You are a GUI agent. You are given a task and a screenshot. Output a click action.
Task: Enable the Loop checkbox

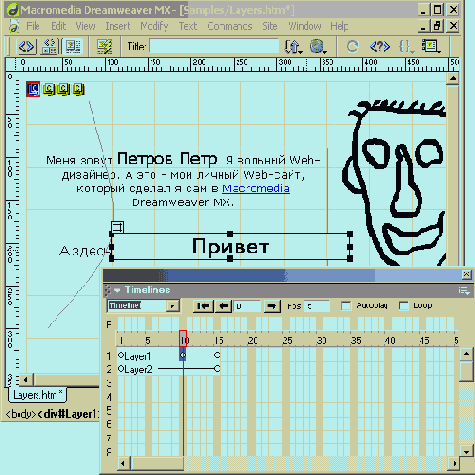(x=404, y=306)
